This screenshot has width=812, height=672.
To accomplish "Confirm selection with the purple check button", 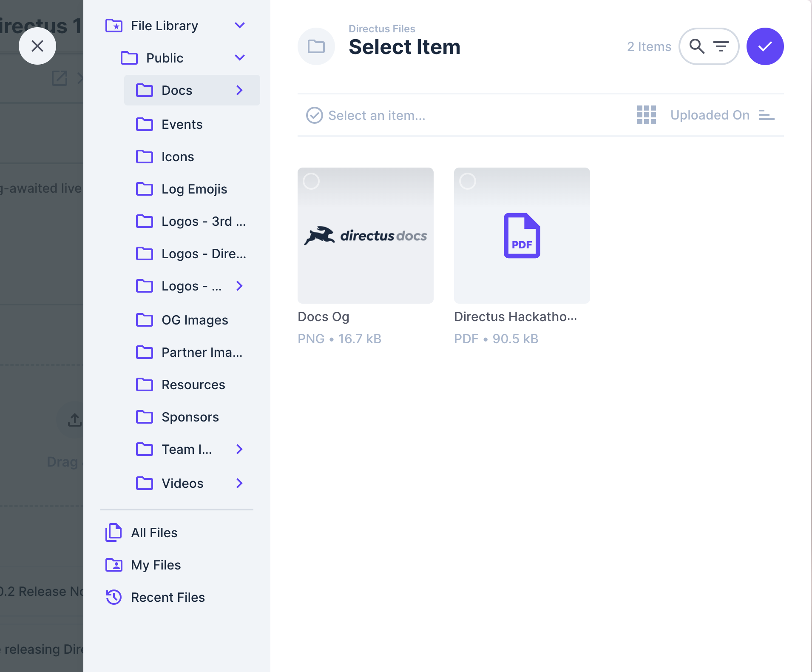I will (x=764, y=46).
